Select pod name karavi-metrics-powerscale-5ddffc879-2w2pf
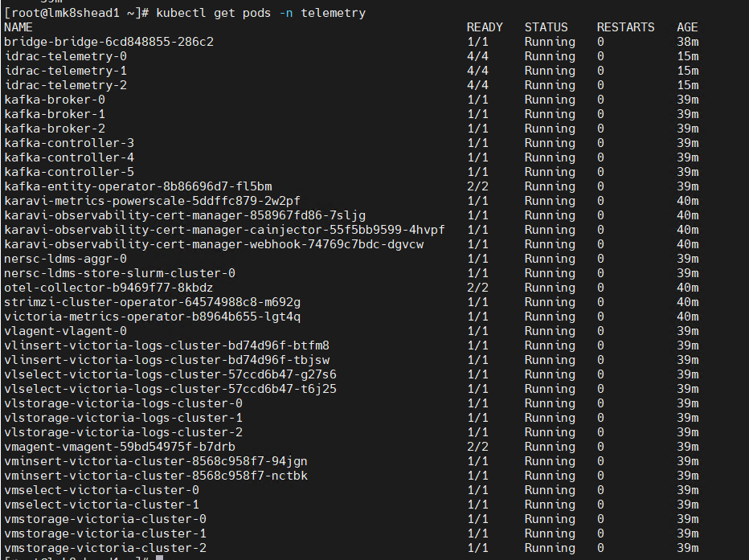Image resolution: width=749 pixels, height=560 pixels. (x=153, y=201)
